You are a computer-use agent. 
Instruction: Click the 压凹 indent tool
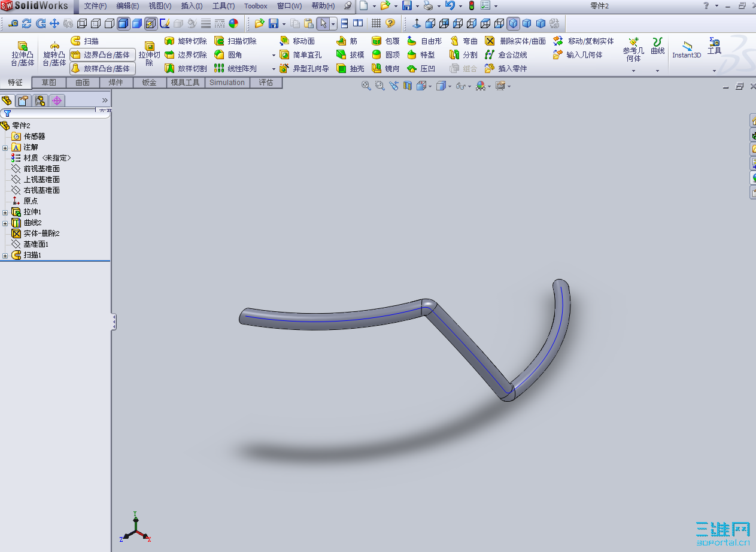[x=421, y=68]
